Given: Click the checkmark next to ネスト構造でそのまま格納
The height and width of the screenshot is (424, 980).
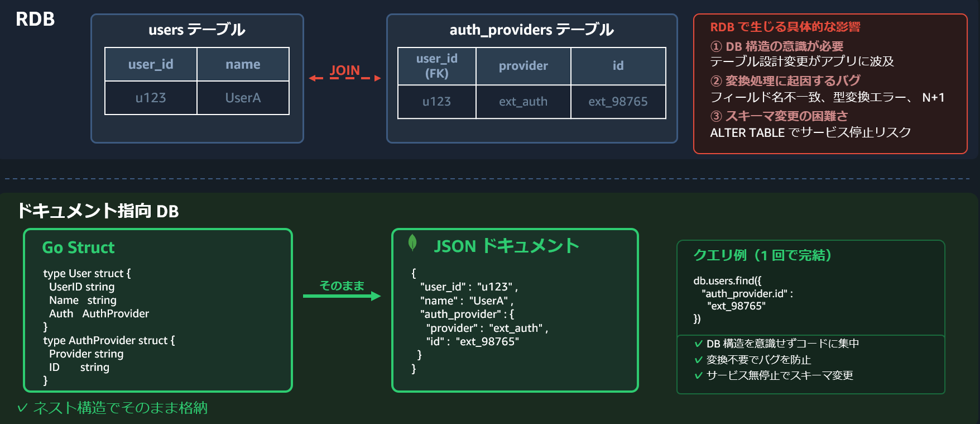Looking at the screenshot, I should pyautogui.click(x=22, y=408).
